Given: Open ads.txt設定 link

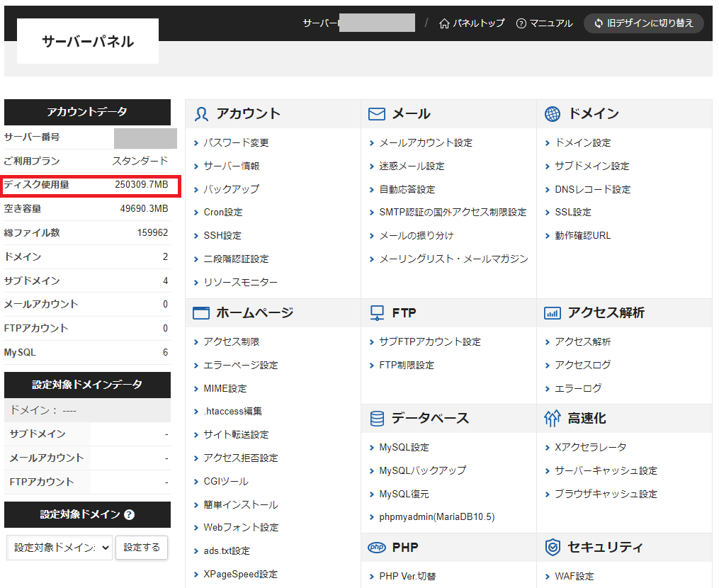Looking at the screenshot, I should 227,551.
